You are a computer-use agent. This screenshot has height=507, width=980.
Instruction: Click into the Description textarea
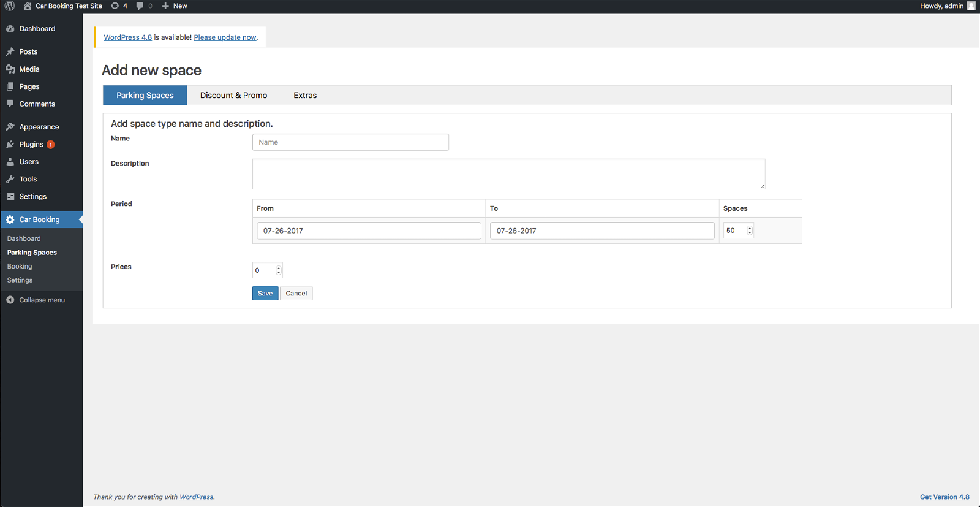click(x=508, y=174)
